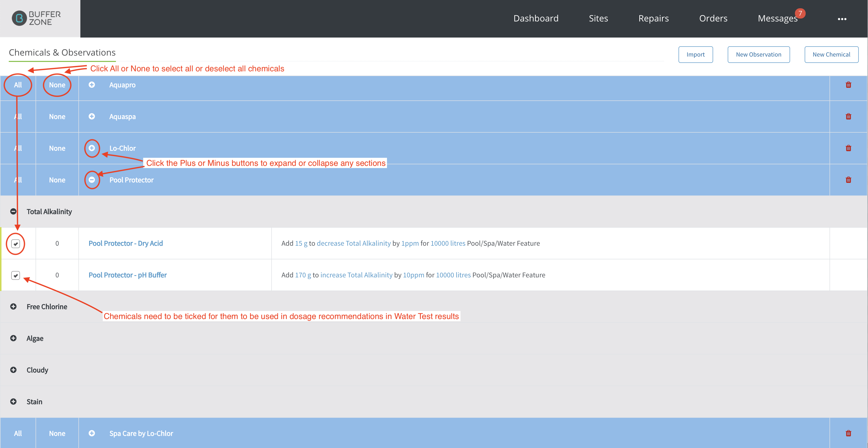Click the 0 value in pH Buffer row
This screenshot has height=448, width=868.
[57, 275]
